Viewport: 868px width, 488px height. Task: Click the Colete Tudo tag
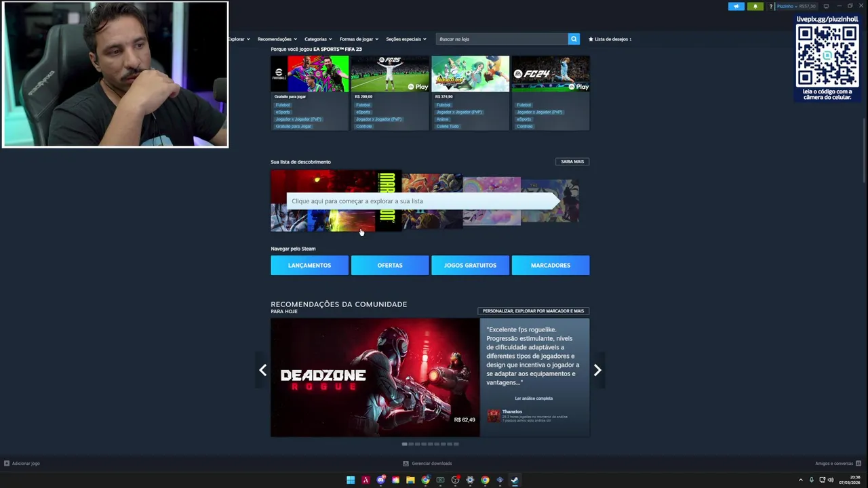[448, 126]
